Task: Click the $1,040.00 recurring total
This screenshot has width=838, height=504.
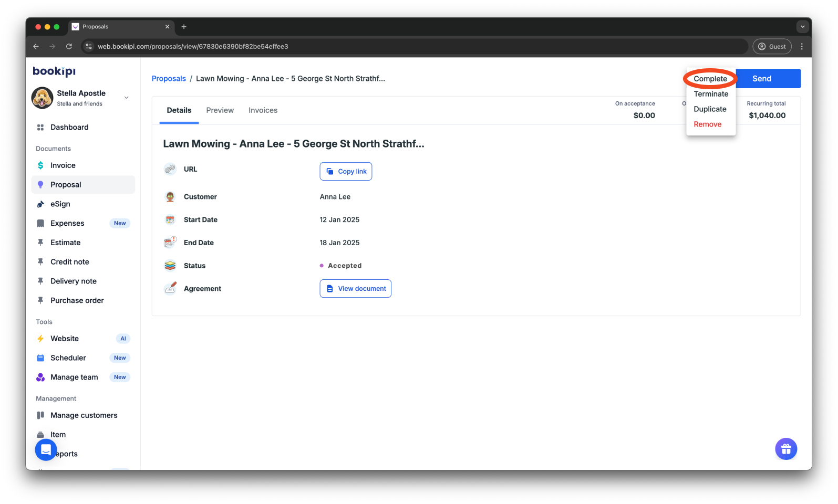Action: pos(767,115)
